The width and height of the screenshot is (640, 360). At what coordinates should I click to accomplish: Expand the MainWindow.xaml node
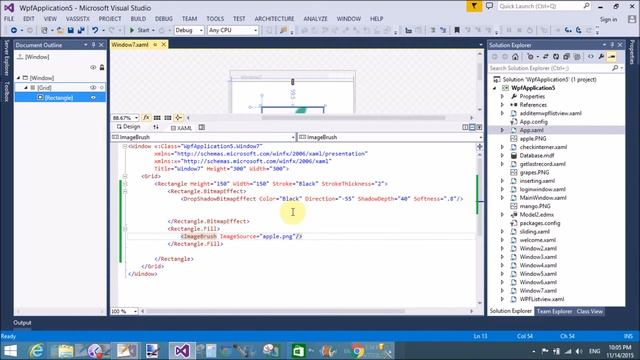[502, 198]
